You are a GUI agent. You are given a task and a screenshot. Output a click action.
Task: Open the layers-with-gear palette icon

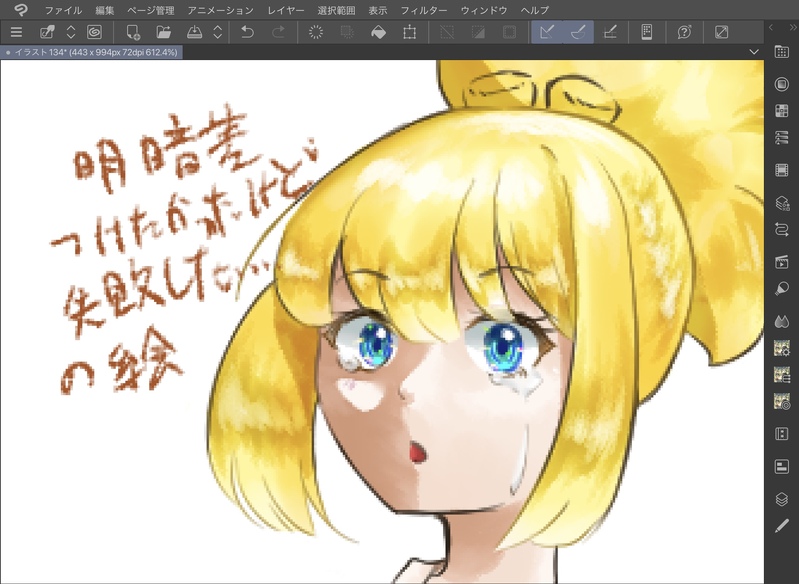pyautogui.click(x=782, y=203)
